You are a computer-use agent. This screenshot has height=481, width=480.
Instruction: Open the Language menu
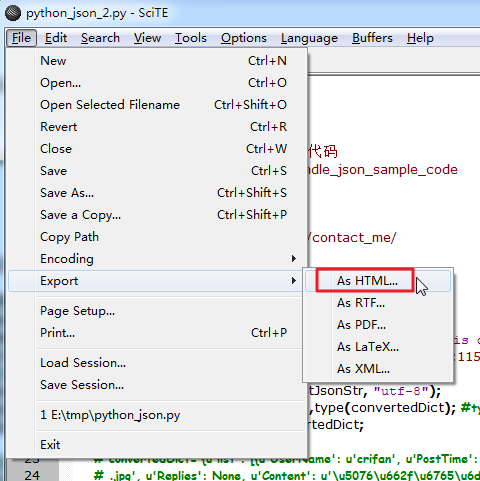[309, 38]
